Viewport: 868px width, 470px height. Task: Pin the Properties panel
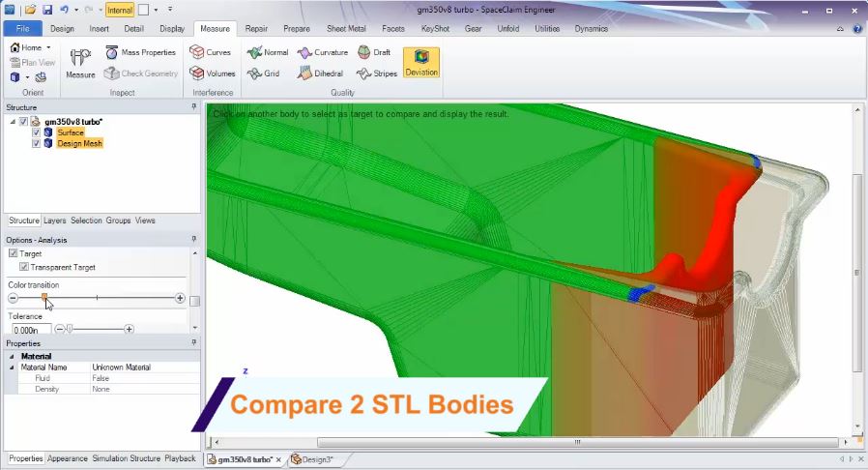(193, 342)
